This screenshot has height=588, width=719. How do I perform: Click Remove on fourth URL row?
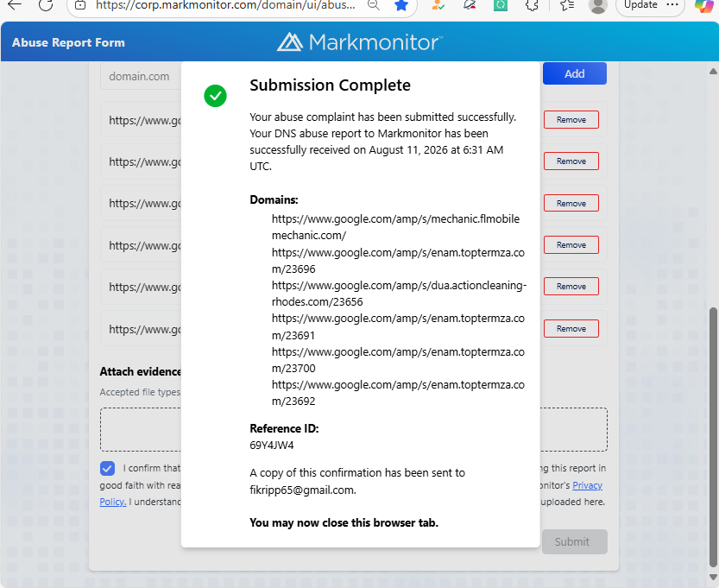571,245
